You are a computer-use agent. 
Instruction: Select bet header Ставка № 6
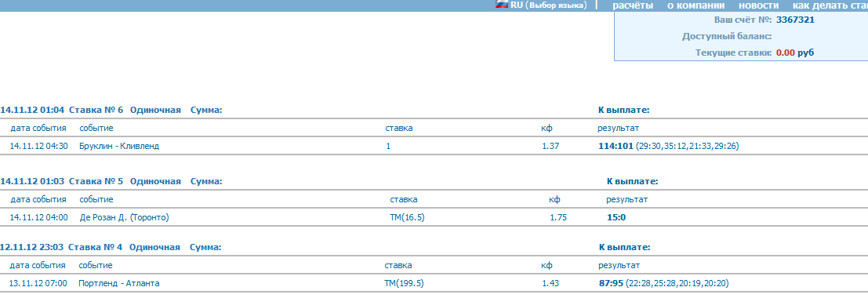coord(96,110)
